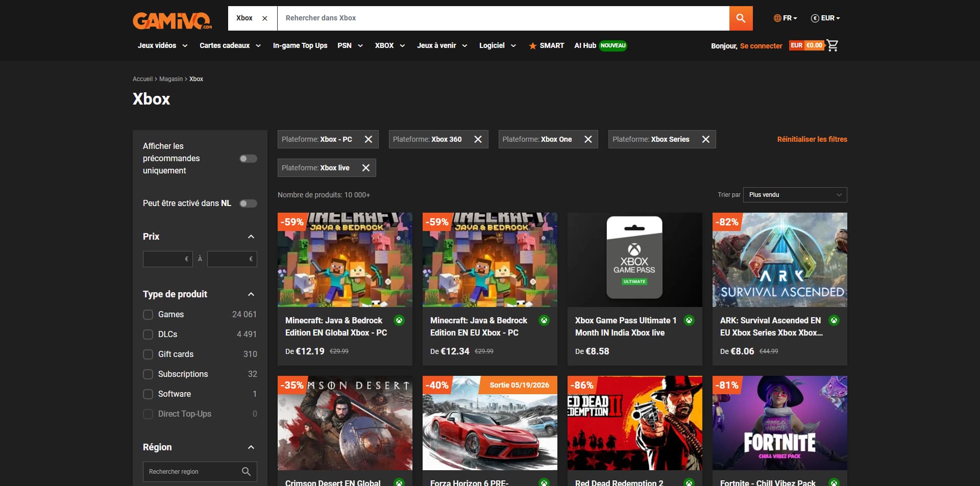Screen dimensions: 980x486
Task: Open the Cartes cadeaux menu
Action: tap(230, 45)
